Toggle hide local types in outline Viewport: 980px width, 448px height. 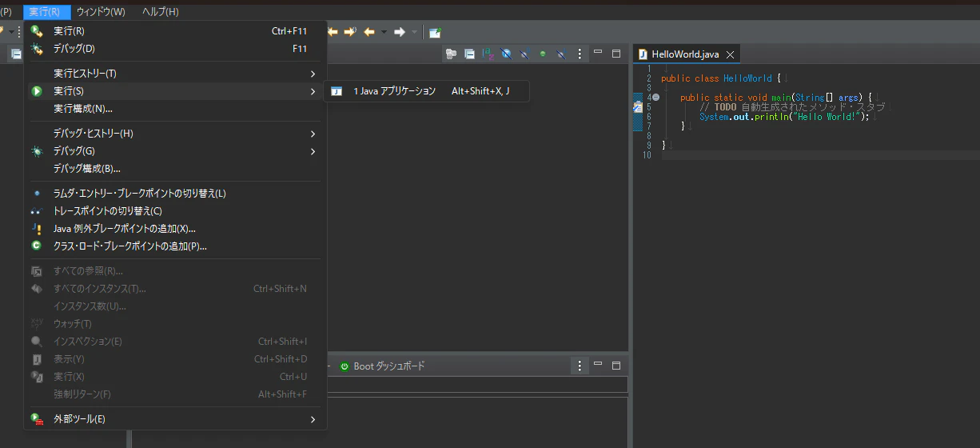pyautogui.click(x=561, y=54)
